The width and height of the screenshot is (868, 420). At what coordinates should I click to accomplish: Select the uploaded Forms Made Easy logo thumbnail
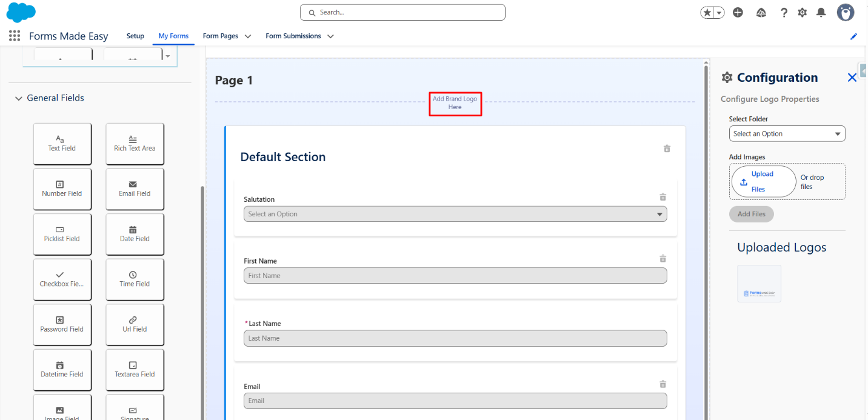click(x=759, y=284)
